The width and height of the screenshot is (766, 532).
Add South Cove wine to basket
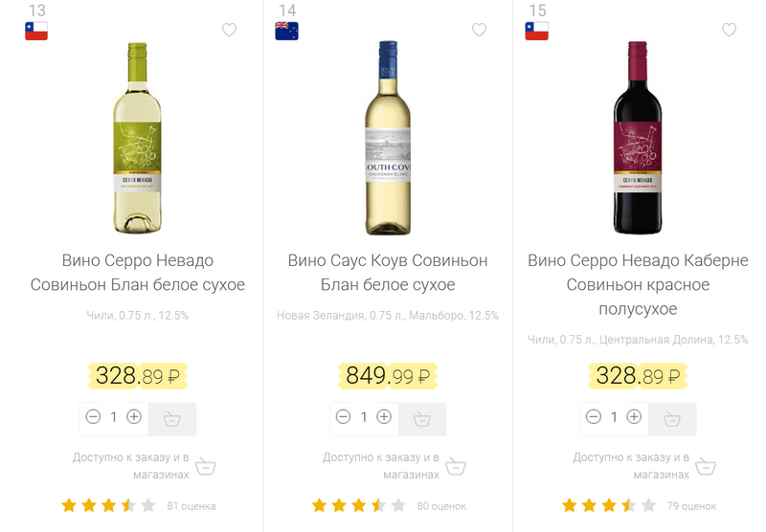pyautogui.click(x=422, y=418)
